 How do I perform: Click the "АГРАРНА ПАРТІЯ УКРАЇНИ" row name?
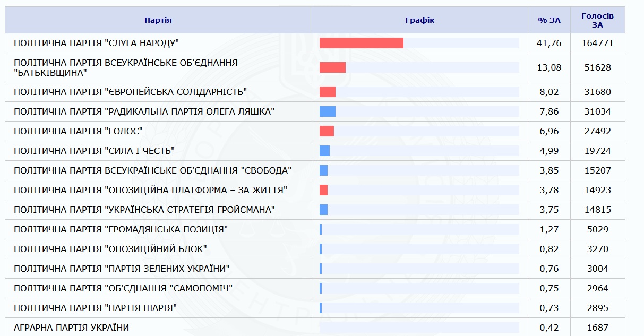71,328
